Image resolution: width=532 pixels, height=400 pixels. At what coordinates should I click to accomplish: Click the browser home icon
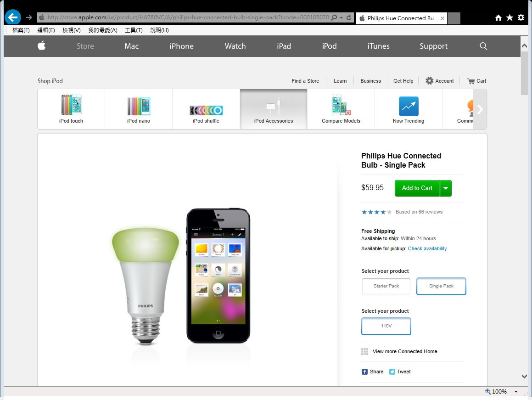pyautogui.click(x=498, y=17)
